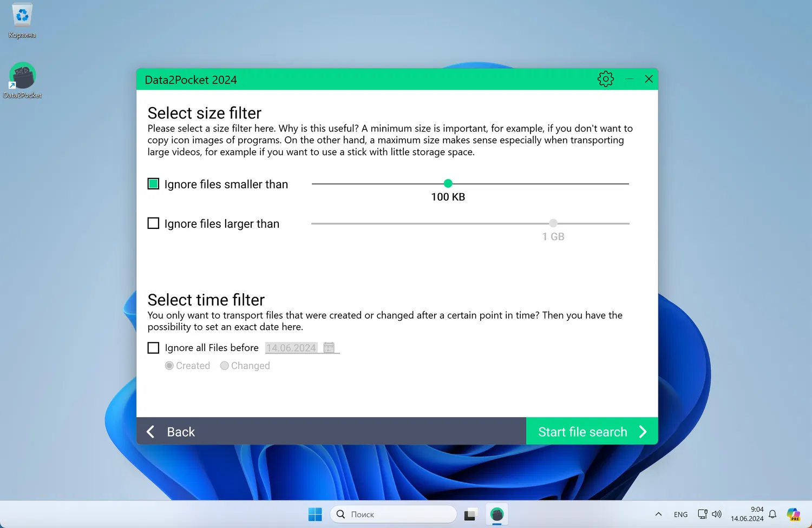Image resolution: width=812 pixels, height=528 pixels.
Task: Open network display icon in tray
Action: (702, 514)
